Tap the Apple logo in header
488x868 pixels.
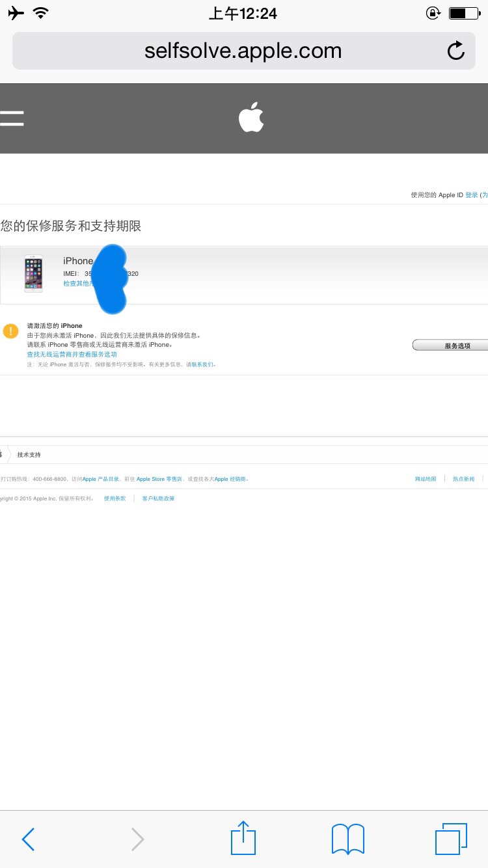coord(251,117)
